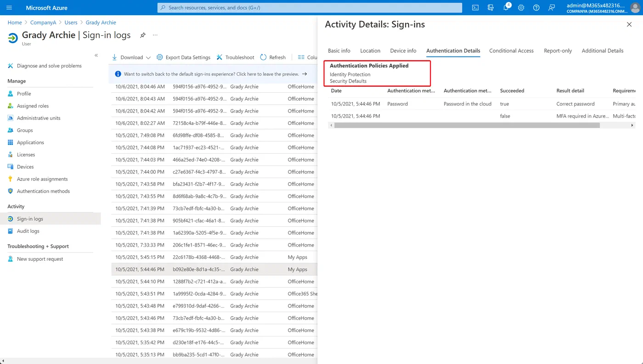Open New support request
643x364 pixels.
pos(40,259)
